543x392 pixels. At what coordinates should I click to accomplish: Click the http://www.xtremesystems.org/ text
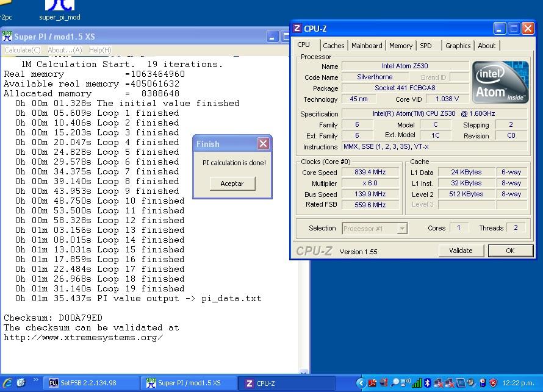(83, 337)
